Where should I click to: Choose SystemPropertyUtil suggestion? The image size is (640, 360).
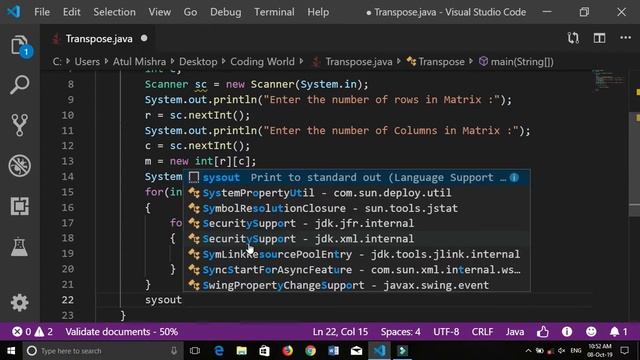(357, 193)
